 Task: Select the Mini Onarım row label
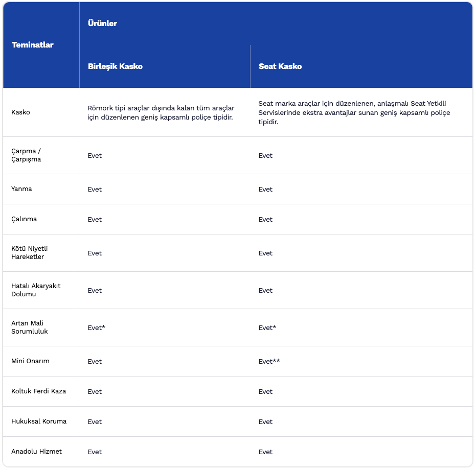[30, 361]
